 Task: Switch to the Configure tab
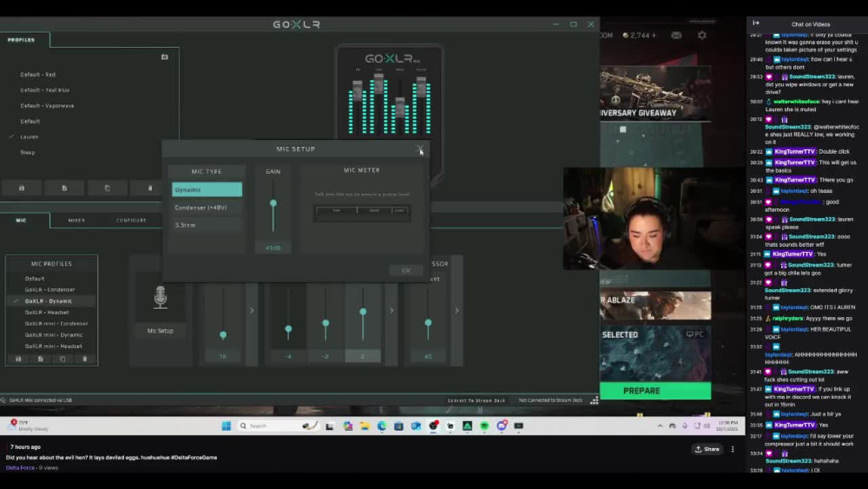pos(131,221)
